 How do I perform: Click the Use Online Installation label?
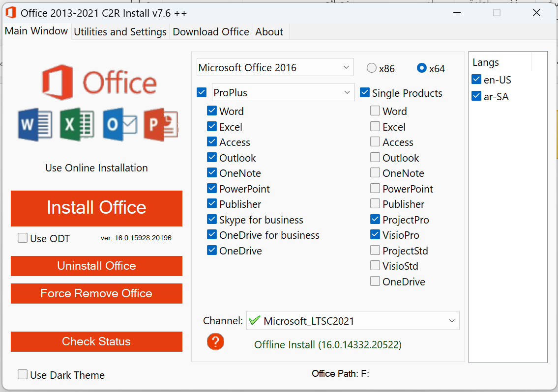[x=96, y=168]
